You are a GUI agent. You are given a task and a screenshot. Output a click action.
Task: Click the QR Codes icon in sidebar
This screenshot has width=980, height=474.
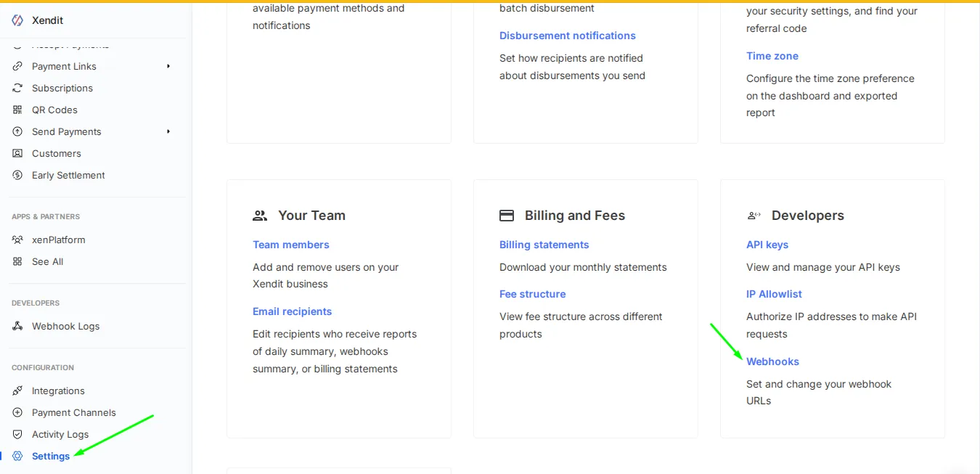[17, 110]
